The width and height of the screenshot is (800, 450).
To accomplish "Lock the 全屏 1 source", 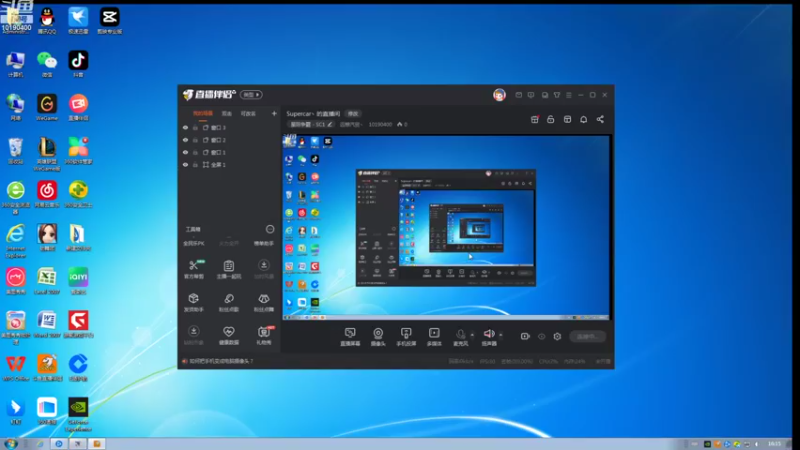I will pyautogui.click(x=195, y=164).
